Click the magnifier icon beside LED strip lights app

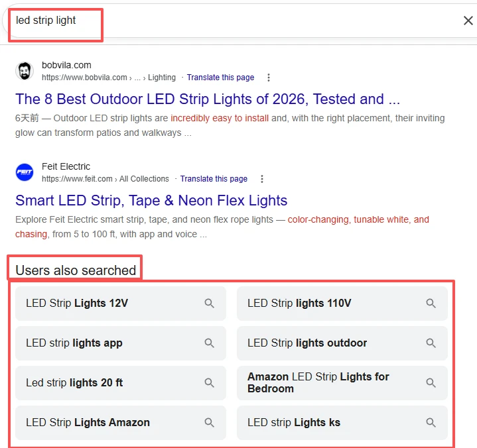209,343
